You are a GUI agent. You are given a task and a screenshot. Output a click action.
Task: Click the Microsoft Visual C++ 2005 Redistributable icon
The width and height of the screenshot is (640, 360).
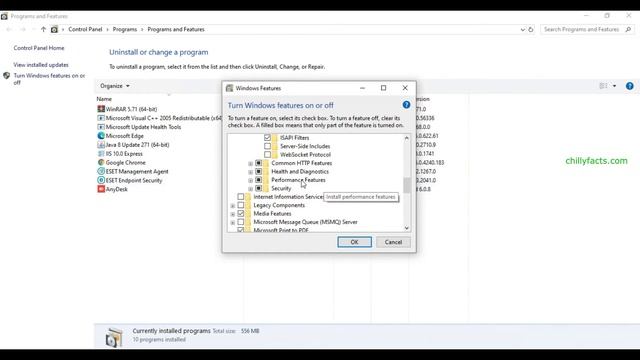click(x=101, y=118)
